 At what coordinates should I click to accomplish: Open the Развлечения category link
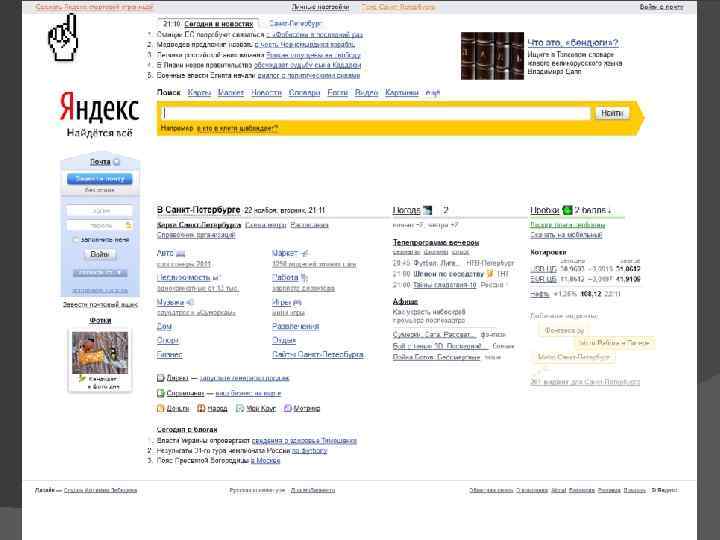[295, 326]
